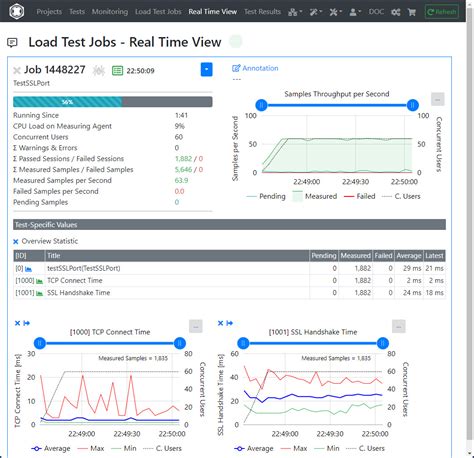
Task: Click the Annotation link
Action: [255, 68]
